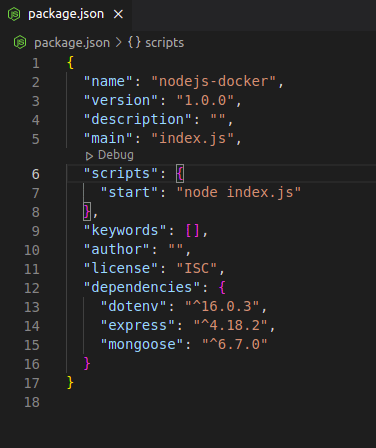Click line number 1 in gutter
Screen dimensions: 376x448
pyautogui.click(x=36, y=64)
